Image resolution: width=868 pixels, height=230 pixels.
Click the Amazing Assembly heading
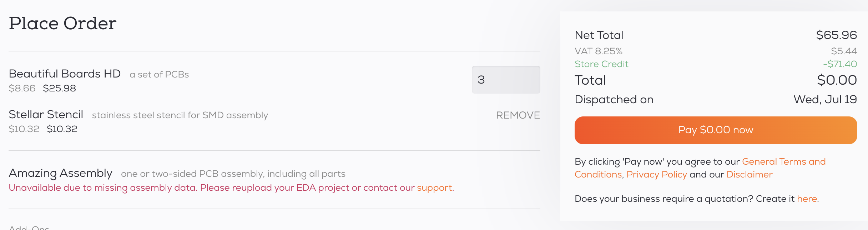click(61, 173)
